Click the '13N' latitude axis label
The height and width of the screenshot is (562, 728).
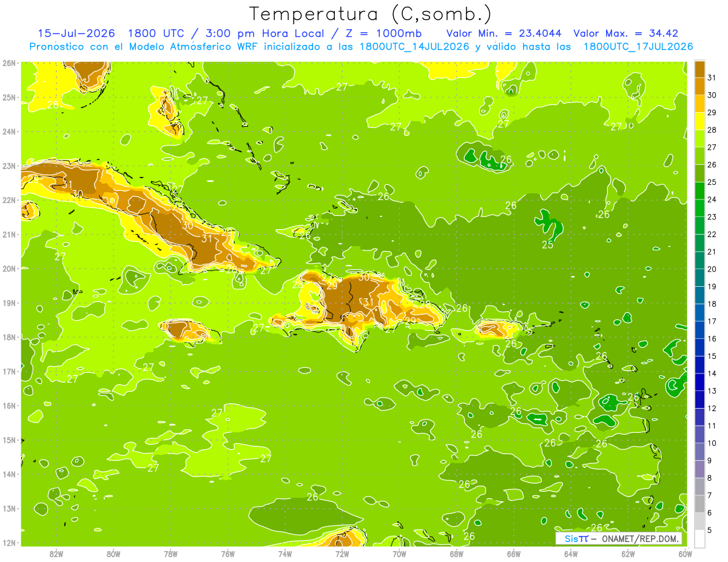point(9,508)
